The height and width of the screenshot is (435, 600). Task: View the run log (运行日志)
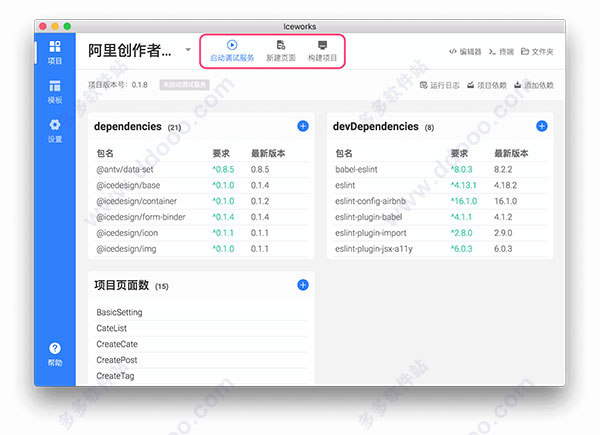tap(439, 85)
